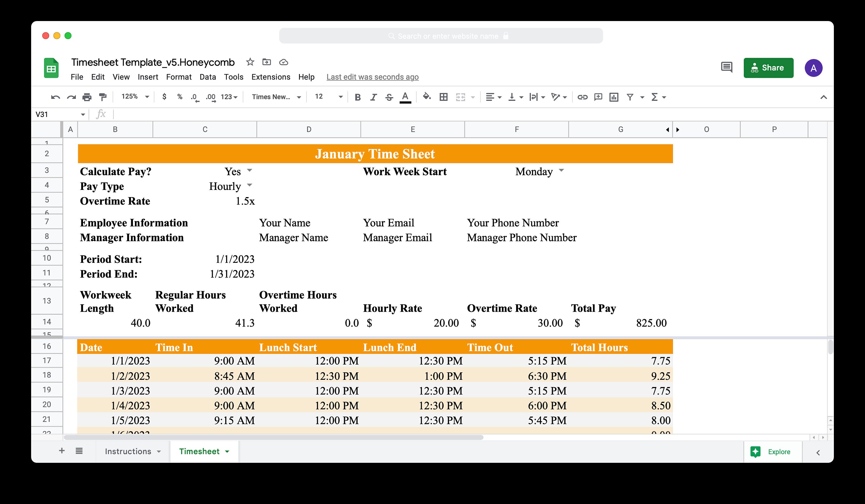Toggle strikethrough formatting

[x=389, y=97]
